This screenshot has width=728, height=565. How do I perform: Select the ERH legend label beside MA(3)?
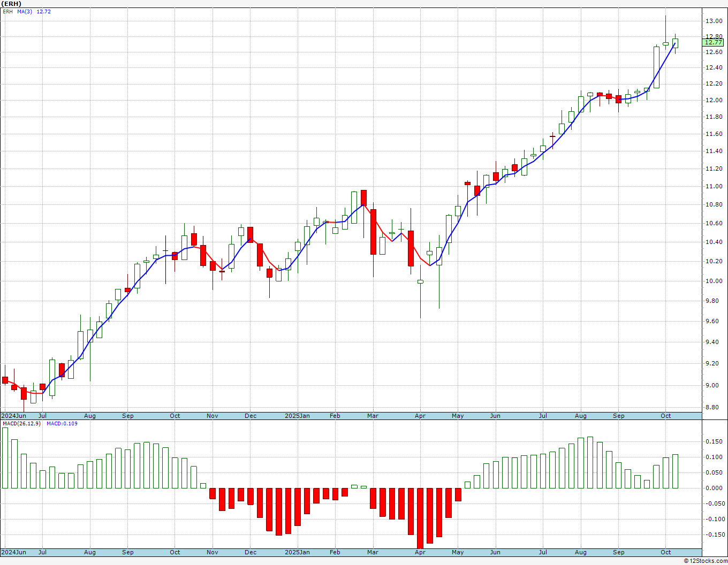pos(7,11)
